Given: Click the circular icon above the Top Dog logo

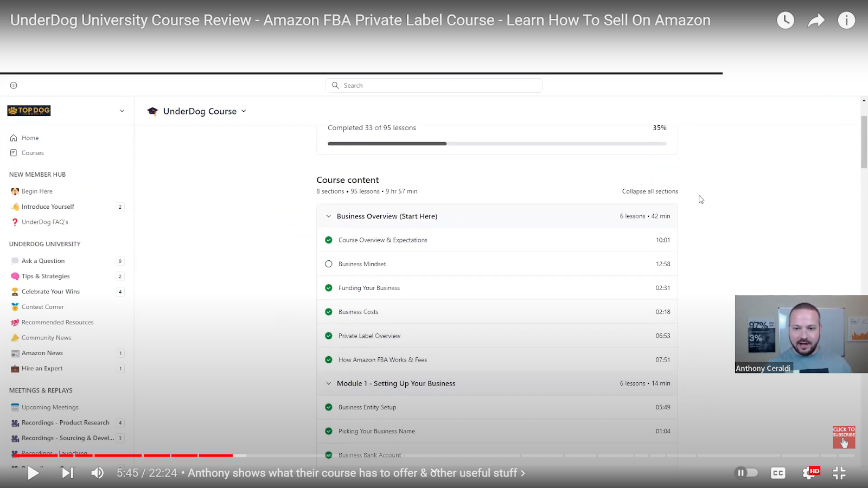Looking at the screenshot, I should pos(14,85).
